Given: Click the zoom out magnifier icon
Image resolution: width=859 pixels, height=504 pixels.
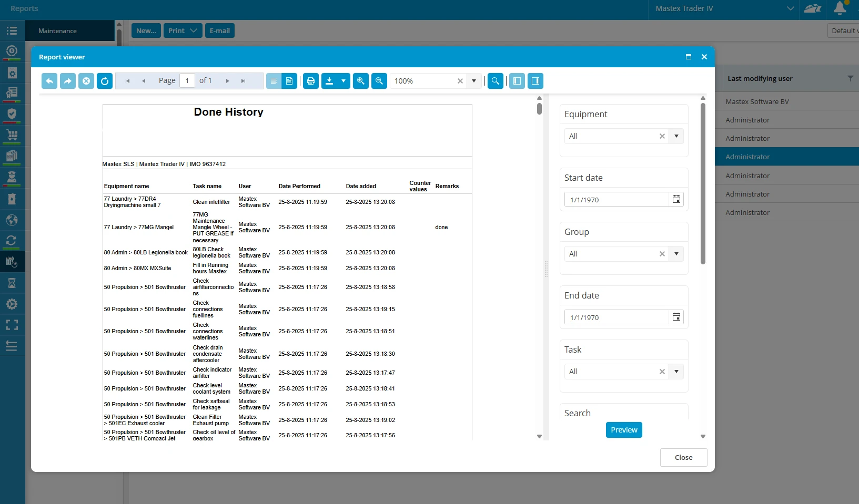Looking at the screenshot, I should tap(379, 81).
